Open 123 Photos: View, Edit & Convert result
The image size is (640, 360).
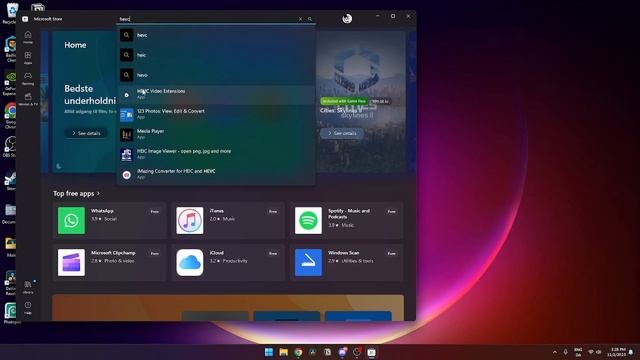(x=216, y=114)
